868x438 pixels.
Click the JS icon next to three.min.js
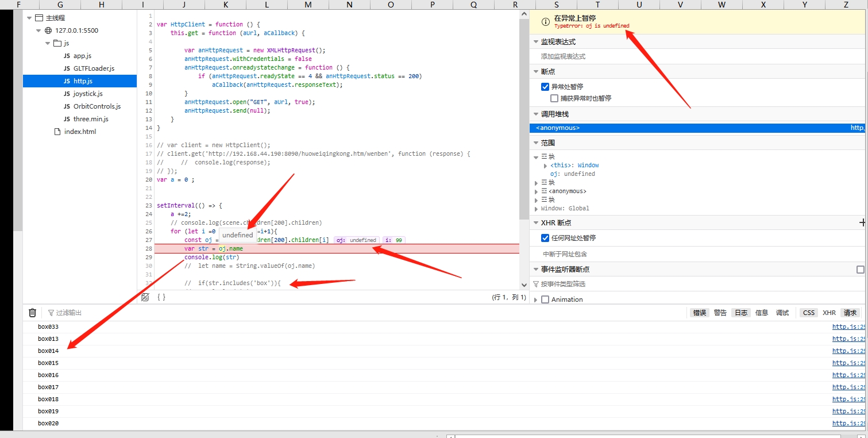coord(67,119)
